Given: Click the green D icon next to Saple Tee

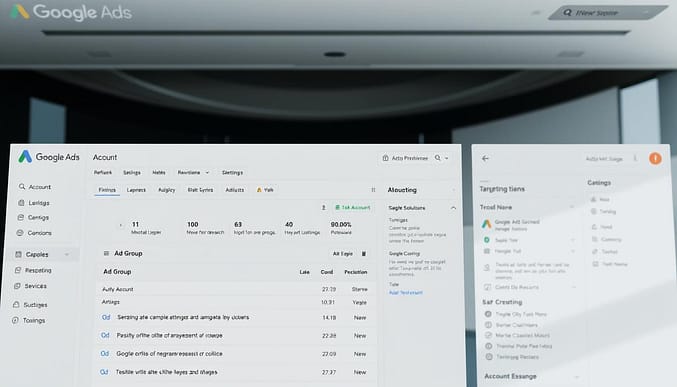Looking at the screenshot, I should [x=487, y=240].
